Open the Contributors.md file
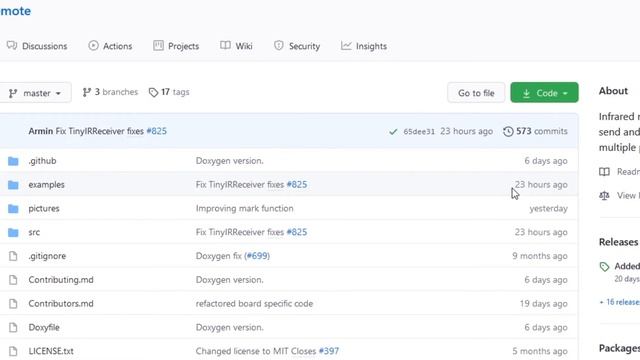Screen dimensions: 640x360 click(61, 304)
